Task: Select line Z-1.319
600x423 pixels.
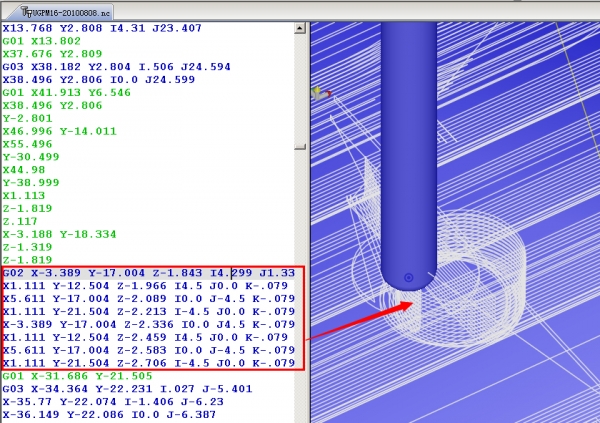Action: point(27,247)
